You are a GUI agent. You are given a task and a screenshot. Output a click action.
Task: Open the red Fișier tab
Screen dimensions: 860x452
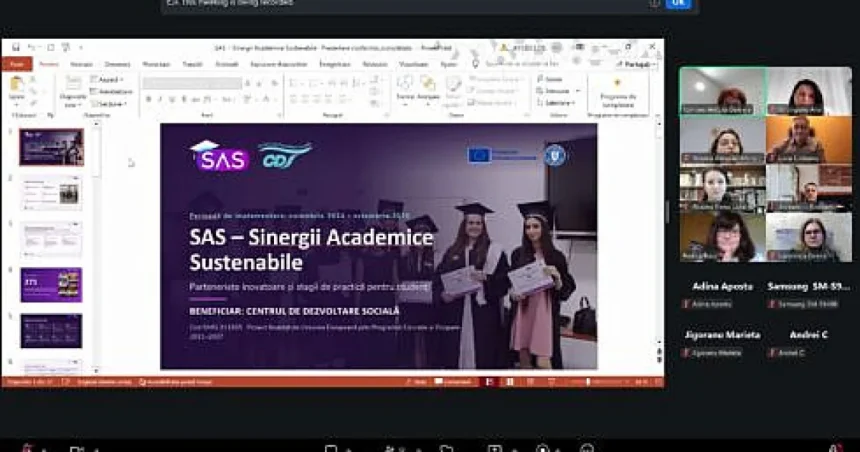click(16, 64)
